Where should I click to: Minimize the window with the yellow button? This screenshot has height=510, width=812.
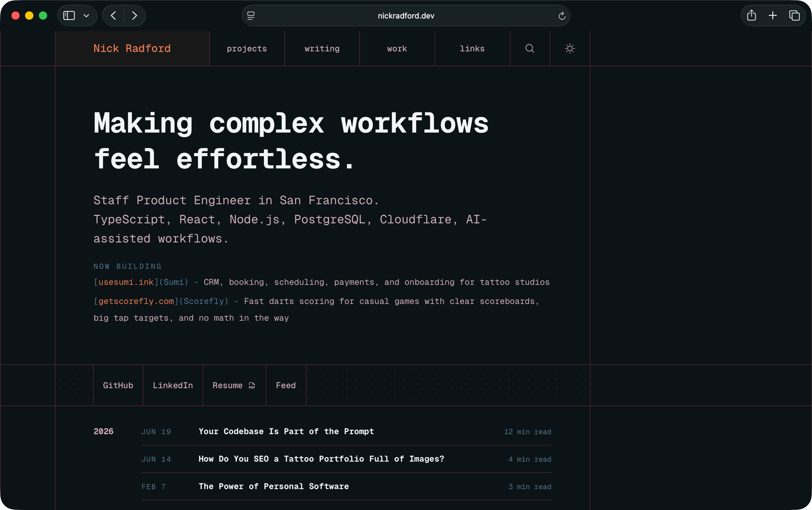(x=29, y=16)
